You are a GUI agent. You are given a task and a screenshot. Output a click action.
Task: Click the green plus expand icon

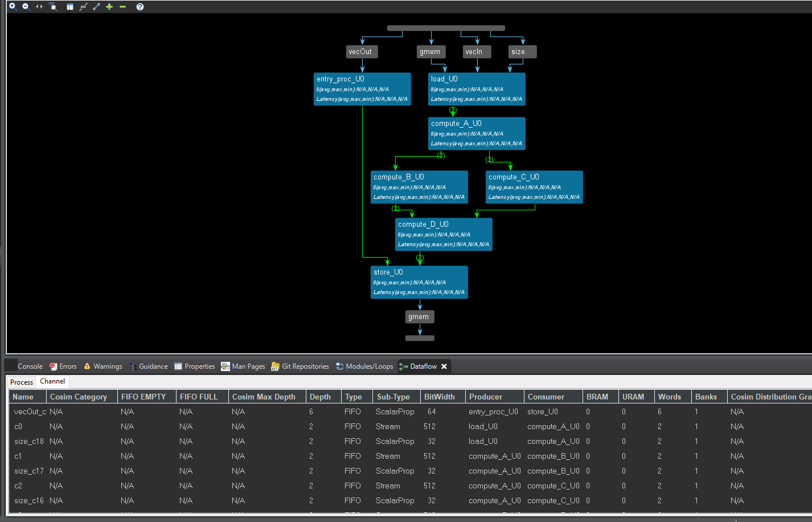pyautogui.click(x=109, y=7)
